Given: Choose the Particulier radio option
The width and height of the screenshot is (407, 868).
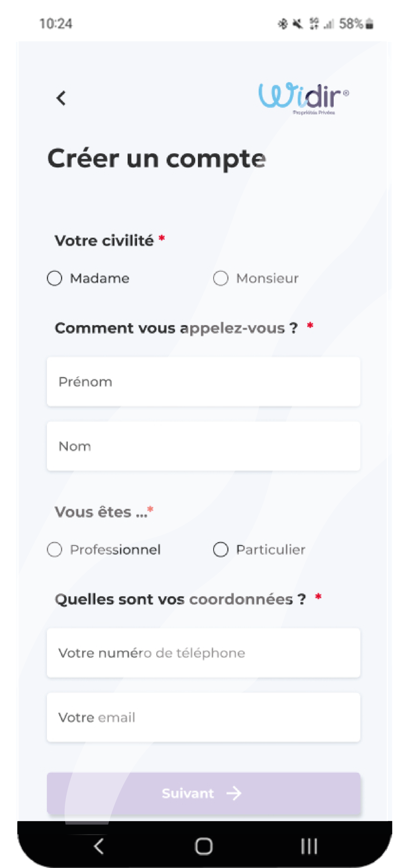Looking at the screenshot, I should pos(221,550).
